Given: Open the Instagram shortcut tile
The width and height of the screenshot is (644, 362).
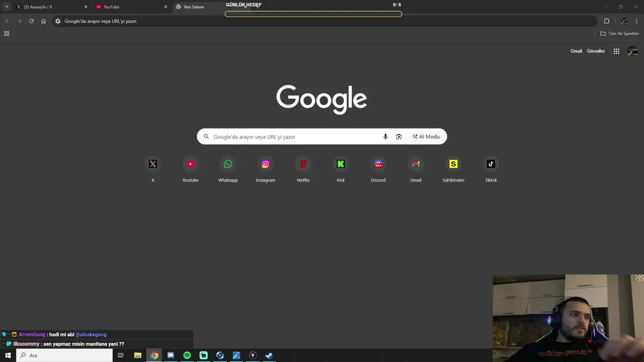Looking at the screenshot, I should coord(266,169).
